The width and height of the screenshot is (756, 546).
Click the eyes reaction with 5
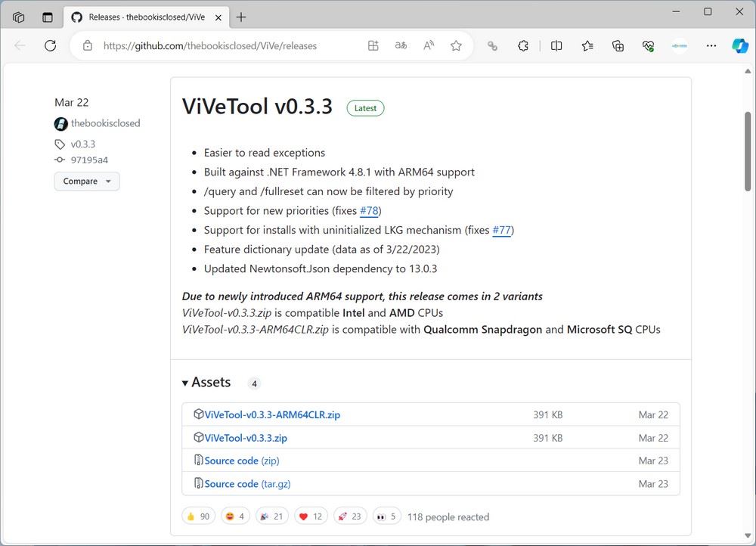(386, 517)
